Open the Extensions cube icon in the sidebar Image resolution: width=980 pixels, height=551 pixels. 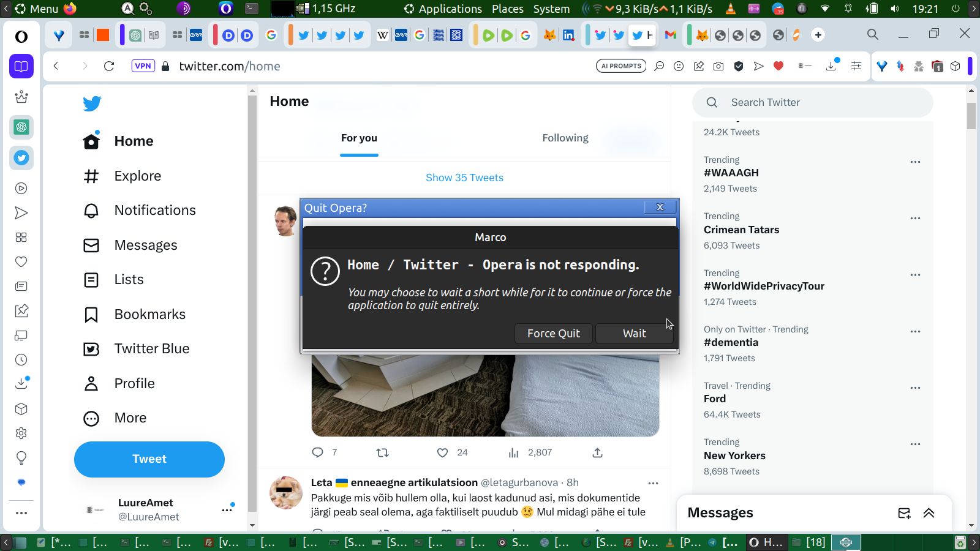click(21, 409)
